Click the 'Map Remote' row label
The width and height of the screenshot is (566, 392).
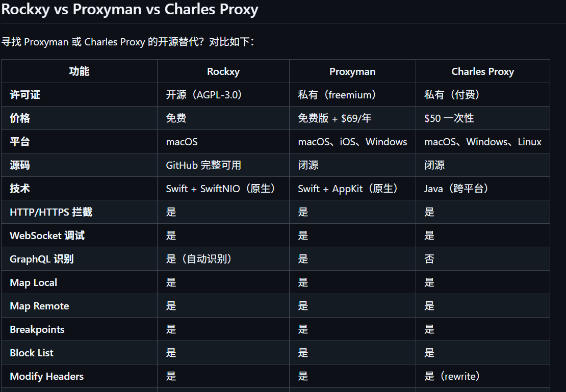[x=39, y=306]
